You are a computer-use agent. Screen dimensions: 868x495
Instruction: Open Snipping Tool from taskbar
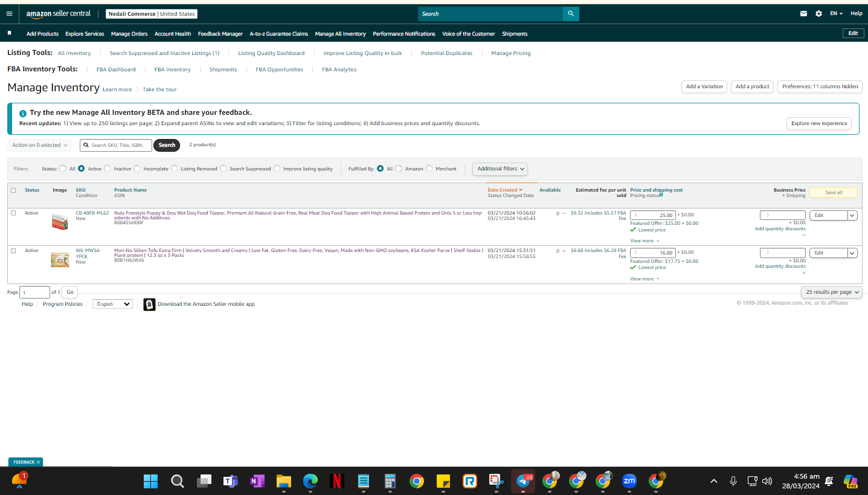click(497, 481)
